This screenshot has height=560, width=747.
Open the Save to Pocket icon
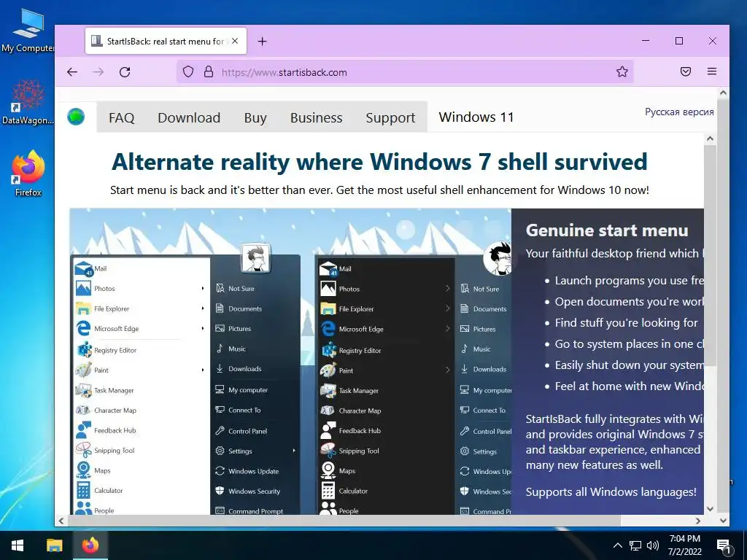(686, 72)
